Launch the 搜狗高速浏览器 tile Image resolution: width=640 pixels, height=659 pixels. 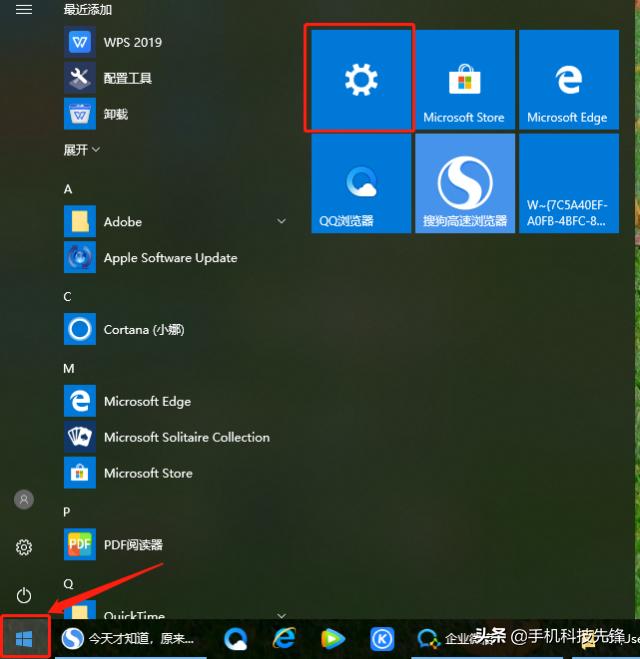click(x=464, y=184)
